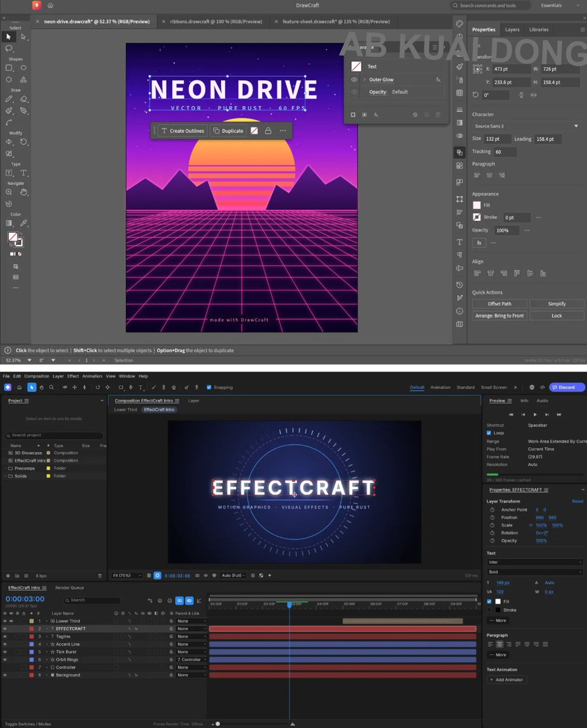The image size is (587, 728).
Task: Click the lock icon in floating toolbar
Action: pos(268,131)
